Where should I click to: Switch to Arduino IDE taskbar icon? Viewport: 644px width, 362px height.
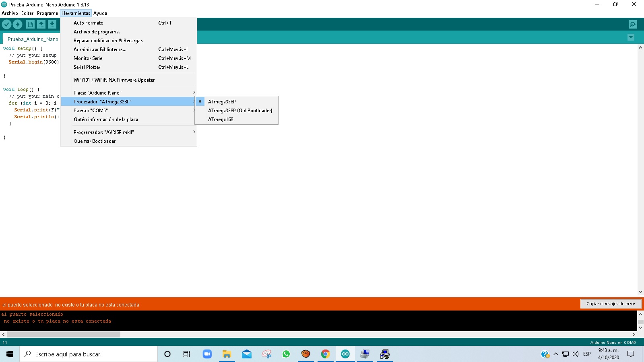tap(345, 354)
